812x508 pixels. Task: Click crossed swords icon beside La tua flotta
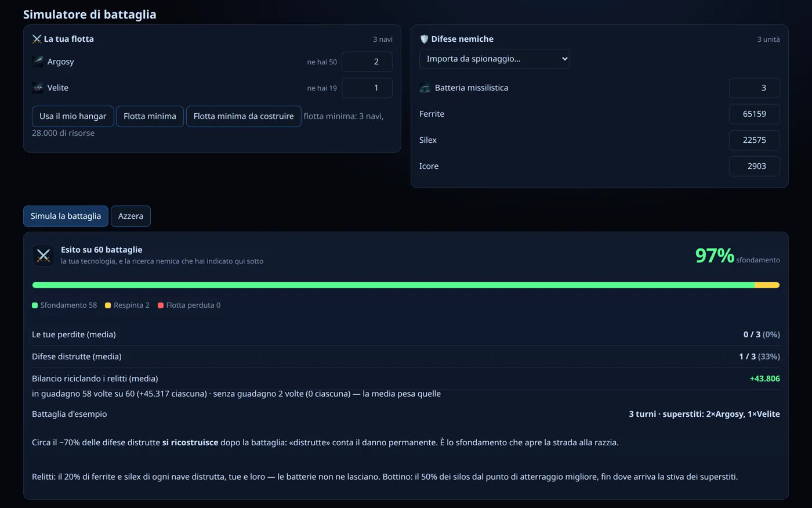coord(37,39)
